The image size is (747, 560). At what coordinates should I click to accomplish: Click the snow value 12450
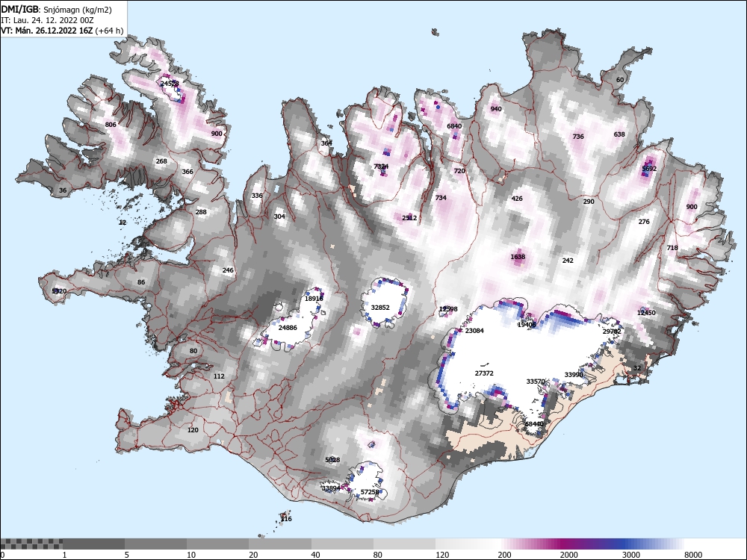[646, 313]
